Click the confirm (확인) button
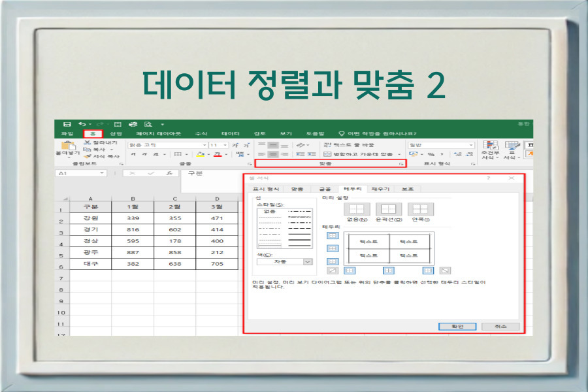Image resolution: width=588 pixels, height=392 pixels. point(457,327)
